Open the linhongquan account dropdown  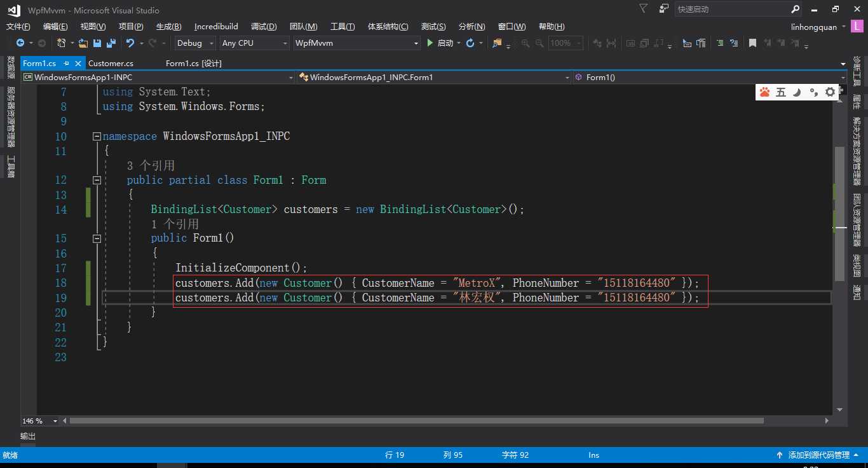819,27
